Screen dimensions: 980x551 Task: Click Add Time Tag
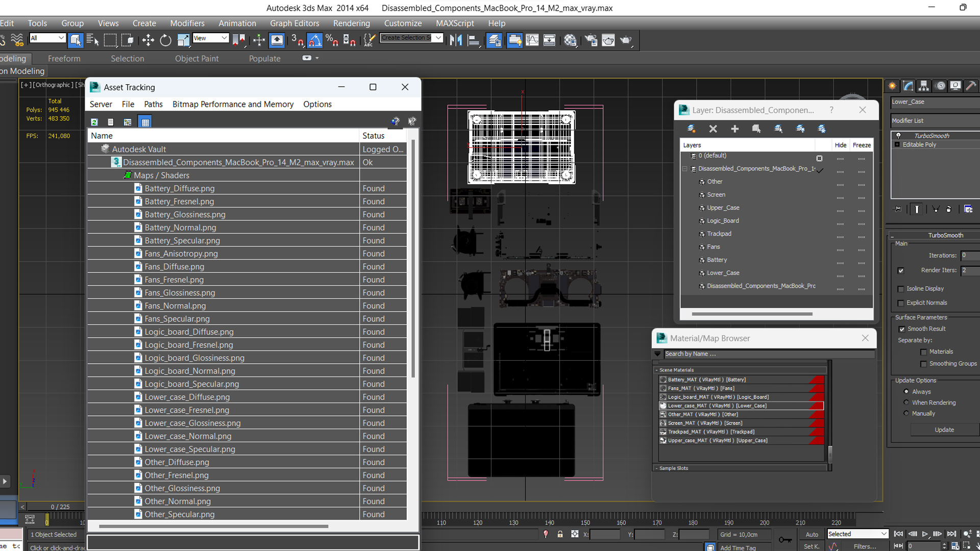click(x=738, y=548)
